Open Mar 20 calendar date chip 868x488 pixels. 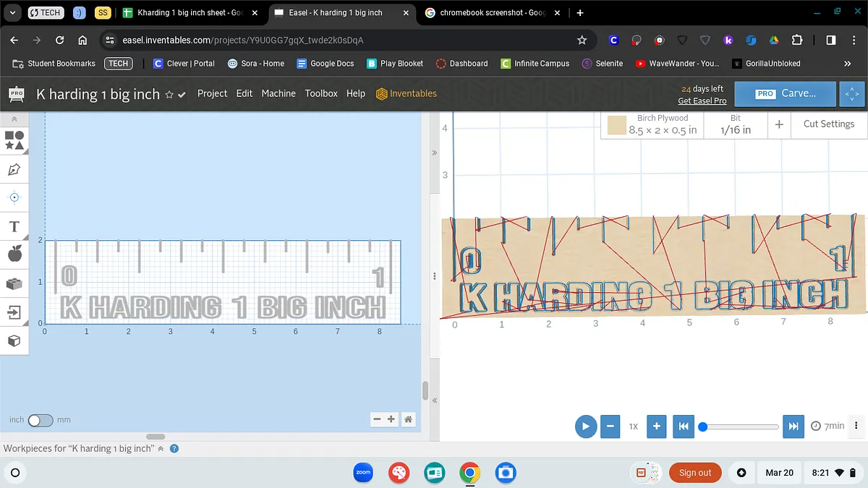coord(779,473)
